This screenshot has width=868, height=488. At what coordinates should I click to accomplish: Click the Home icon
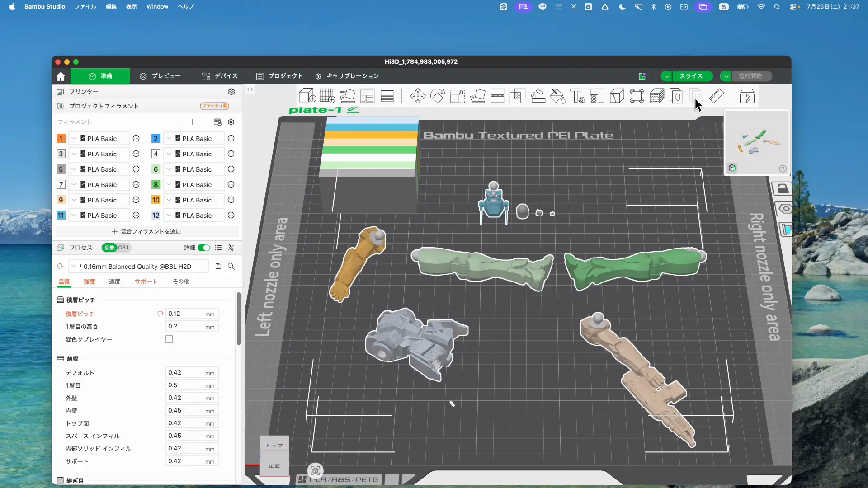pyautogui.click(x=61, y=76)
